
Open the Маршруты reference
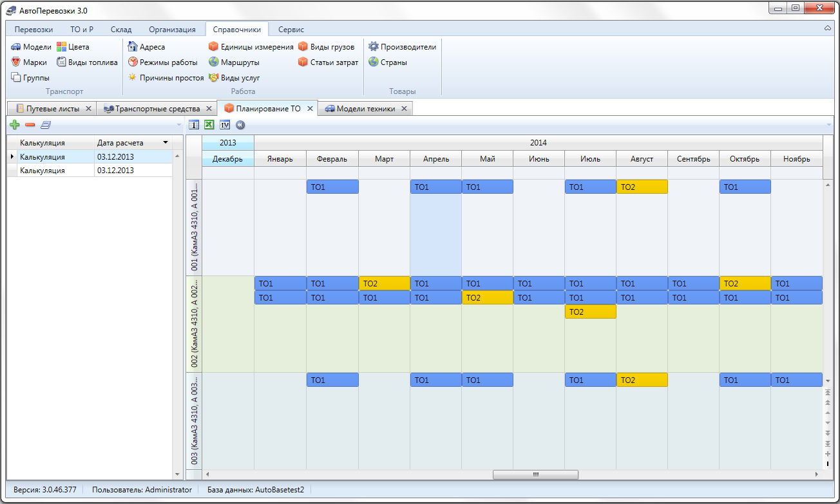click(234, 62)
